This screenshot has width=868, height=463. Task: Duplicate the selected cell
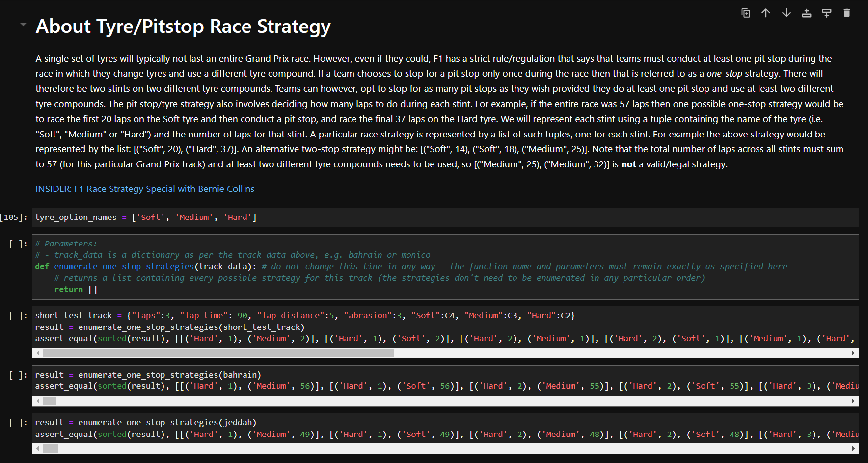click(x=745, y=13)
